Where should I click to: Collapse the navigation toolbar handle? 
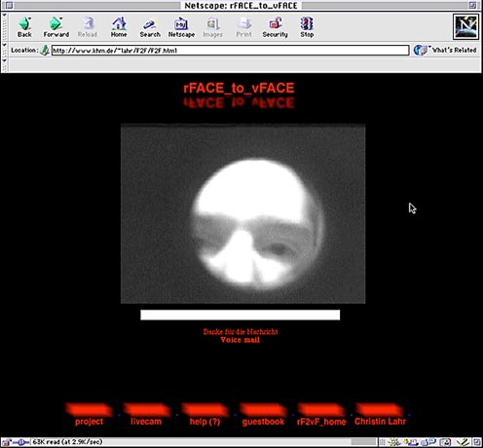point(4,27)
